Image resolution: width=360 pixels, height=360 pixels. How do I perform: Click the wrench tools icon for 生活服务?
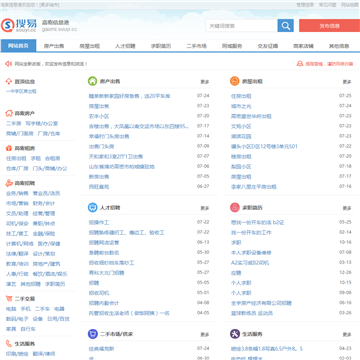point(235,334)
